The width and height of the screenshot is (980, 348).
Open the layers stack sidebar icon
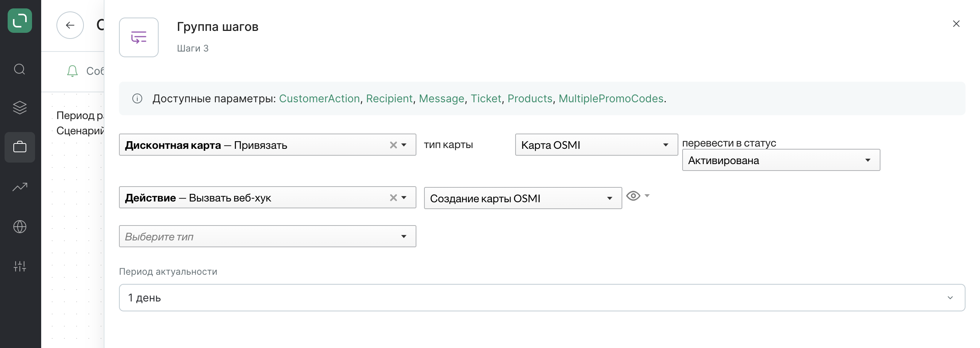click(x=20, y=108)
